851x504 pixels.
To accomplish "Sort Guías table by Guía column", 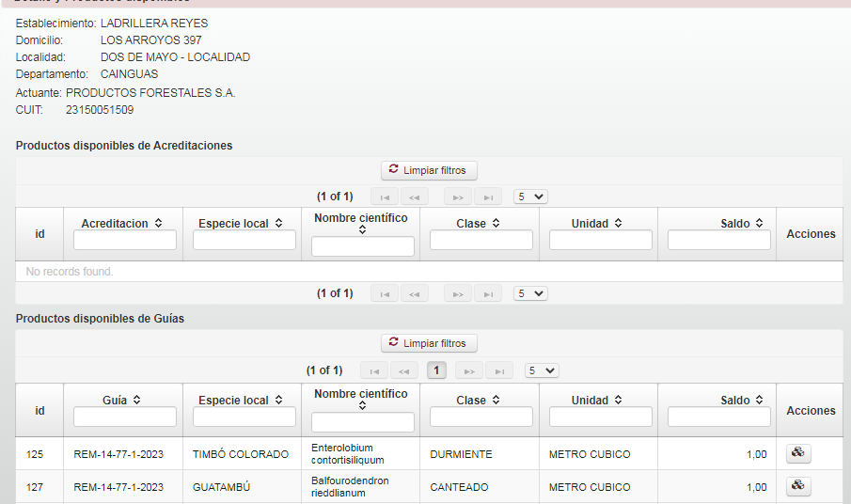I will tap(136, 400).
